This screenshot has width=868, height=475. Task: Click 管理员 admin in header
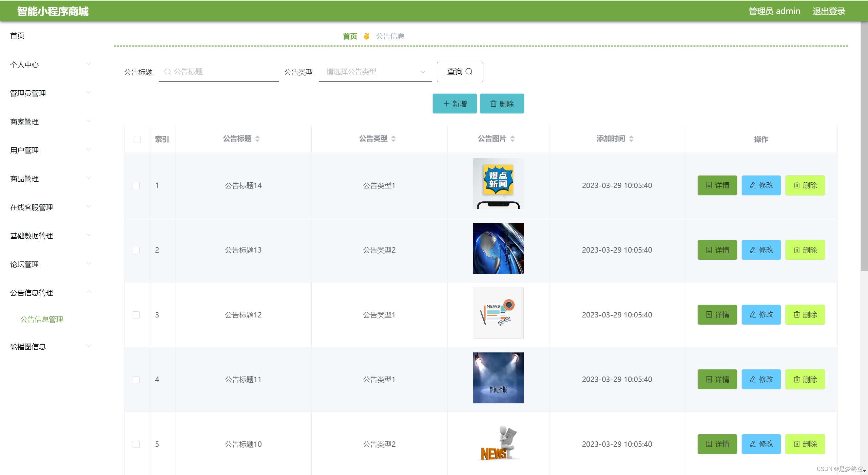point(774,11)
